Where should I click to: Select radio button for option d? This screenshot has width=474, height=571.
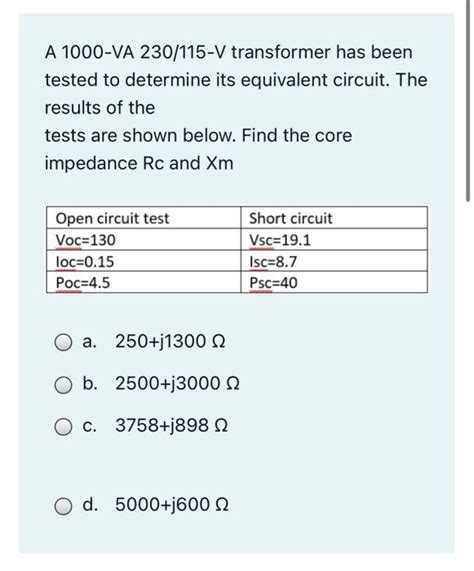(x=63, y=506)
